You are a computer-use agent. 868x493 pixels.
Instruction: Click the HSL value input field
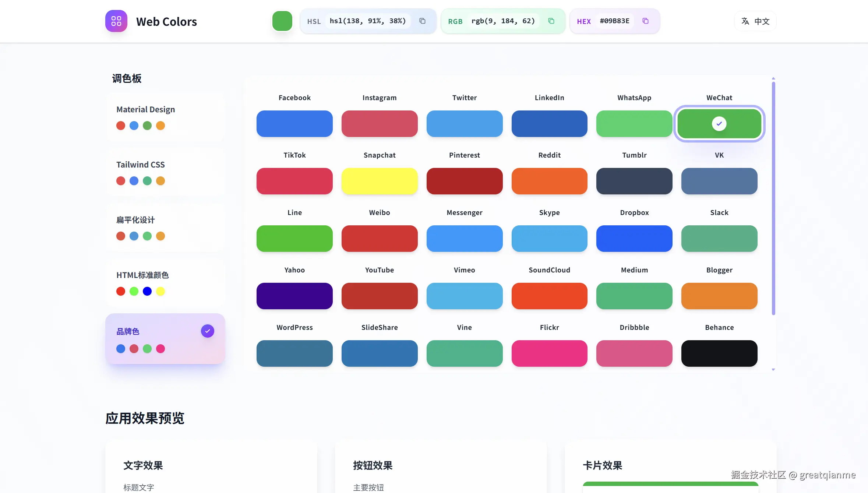tap(367, 21)
